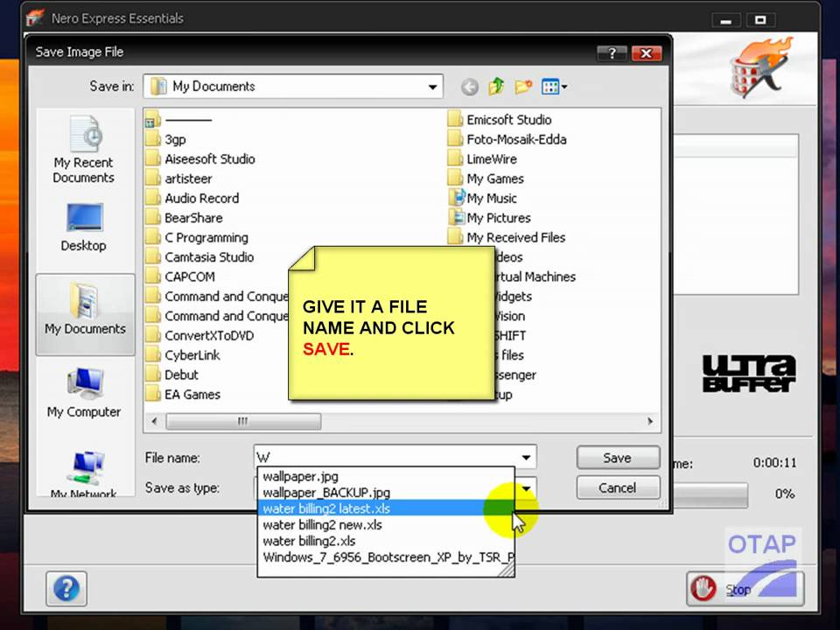Select the Desktop sidebar entry
Screen dimensions: 840x630
(83, 227)
